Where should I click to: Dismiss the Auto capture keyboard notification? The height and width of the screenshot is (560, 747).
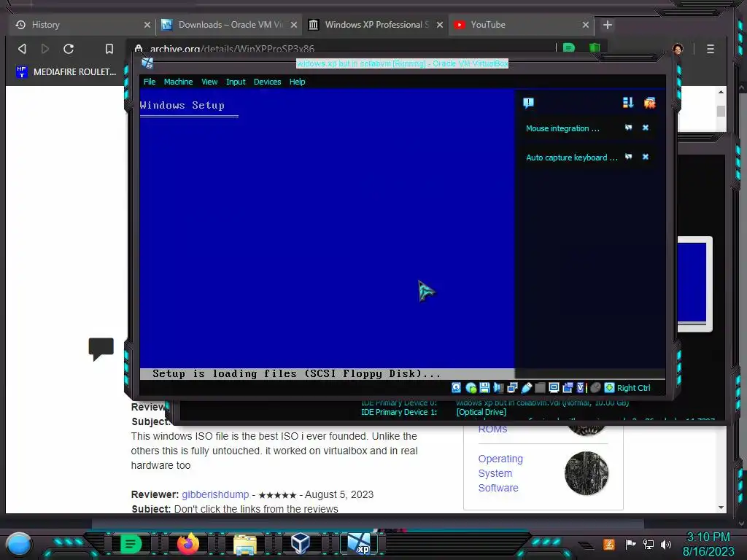point(646,157)
